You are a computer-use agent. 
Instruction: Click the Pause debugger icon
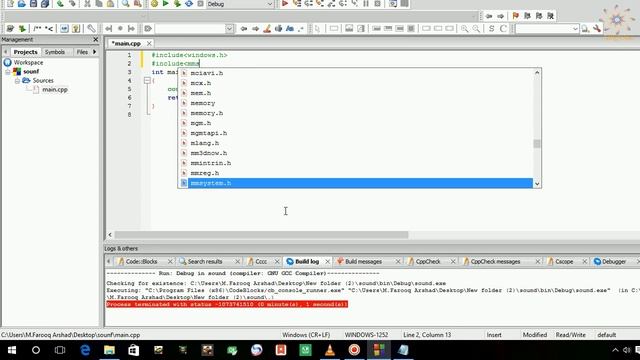pyautogui.click(x=366, y=4)
